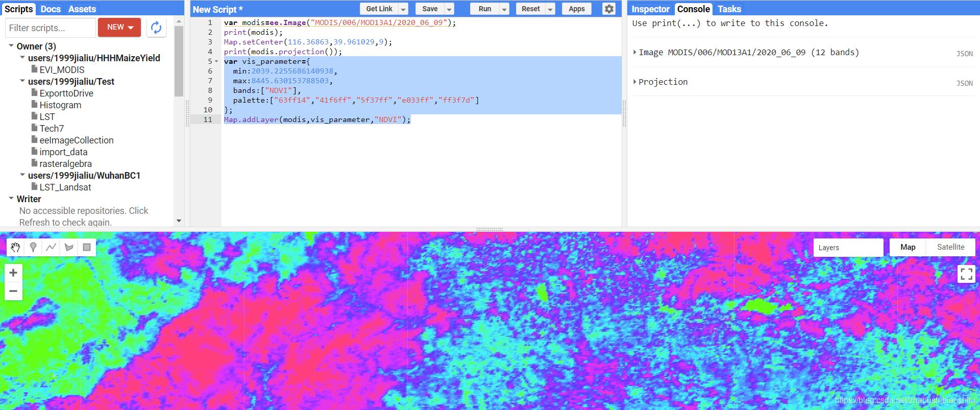
Task: Open code editor settings gear
Action: tap(609, 9)
